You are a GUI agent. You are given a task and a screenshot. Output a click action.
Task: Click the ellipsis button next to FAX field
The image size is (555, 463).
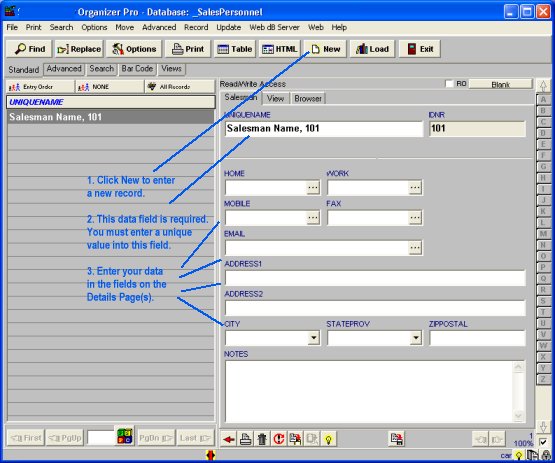tap(415, 217)
